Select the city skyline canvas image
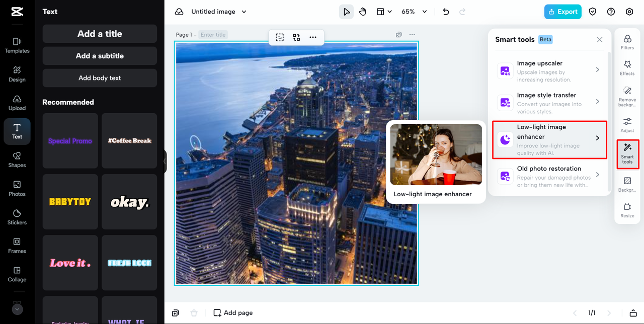The image size is (644, 324). point(296,163)
